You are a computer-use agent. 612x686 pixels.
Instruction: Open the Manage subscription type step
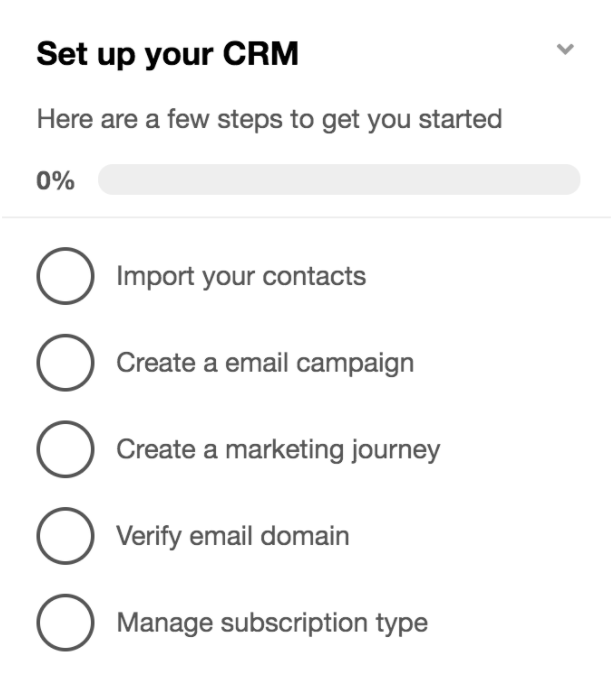tap(272, 624)
